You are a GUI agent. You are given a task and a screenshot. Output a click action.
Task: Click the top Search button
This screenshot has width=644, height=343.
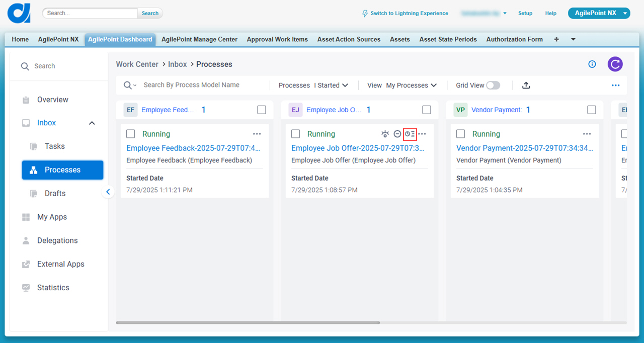point(150,14)
